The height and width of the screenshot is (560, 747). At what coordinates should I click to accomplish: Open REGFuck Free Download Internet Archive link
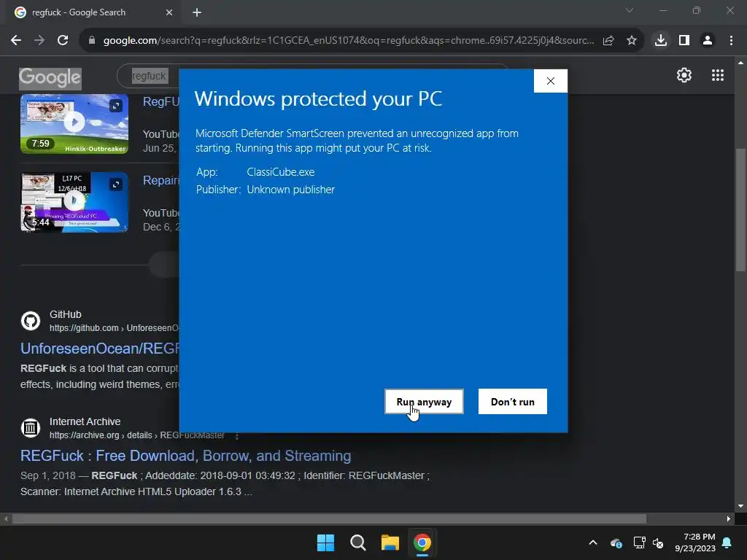[x=186, y=456]
